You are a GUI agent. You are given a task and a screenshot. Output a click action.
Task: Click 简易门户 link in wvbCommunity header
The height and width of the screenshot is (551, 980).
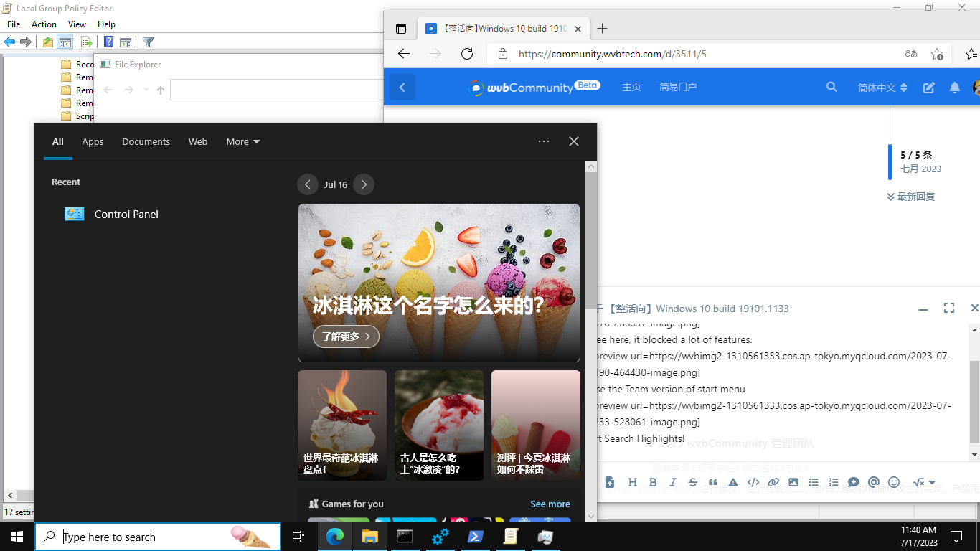(678, 87)
